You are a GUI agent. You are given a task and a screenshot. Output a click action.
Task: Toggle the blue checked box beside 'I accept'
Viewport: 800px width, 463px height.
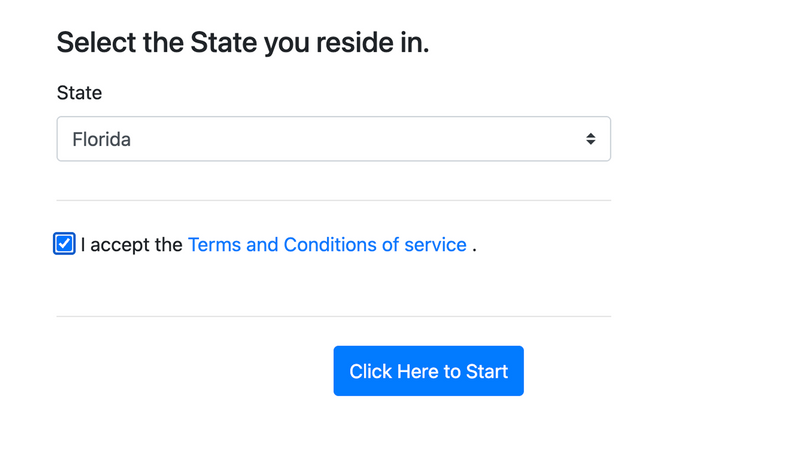click(x=64, y=244)
